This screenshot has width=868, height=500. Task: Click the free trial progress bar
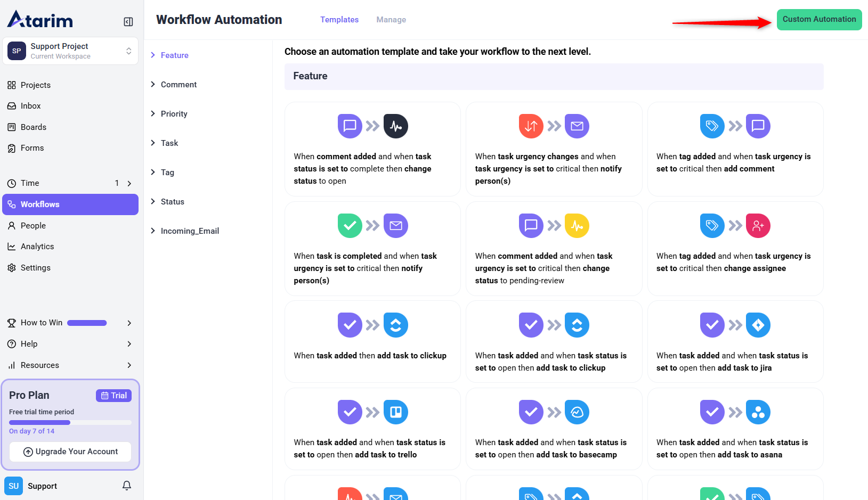70,422
